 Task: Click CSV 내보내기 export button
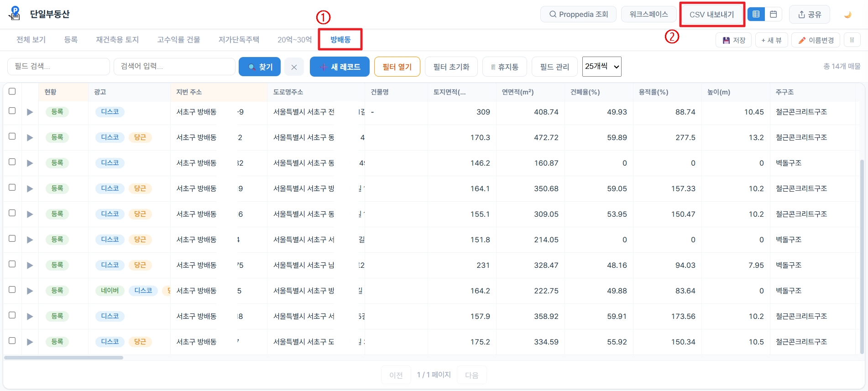click(x=712, y=15)
